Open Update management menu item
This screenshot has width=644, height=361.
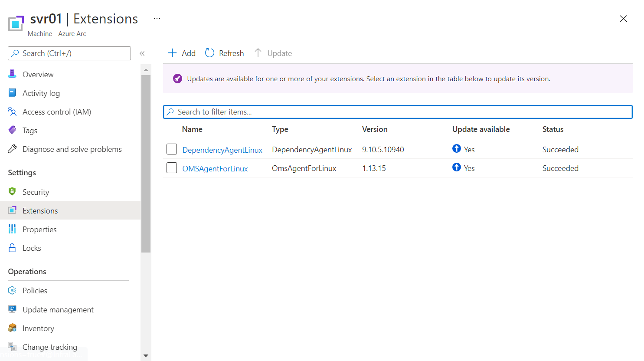pyautogui.click(x=58, y=310)
